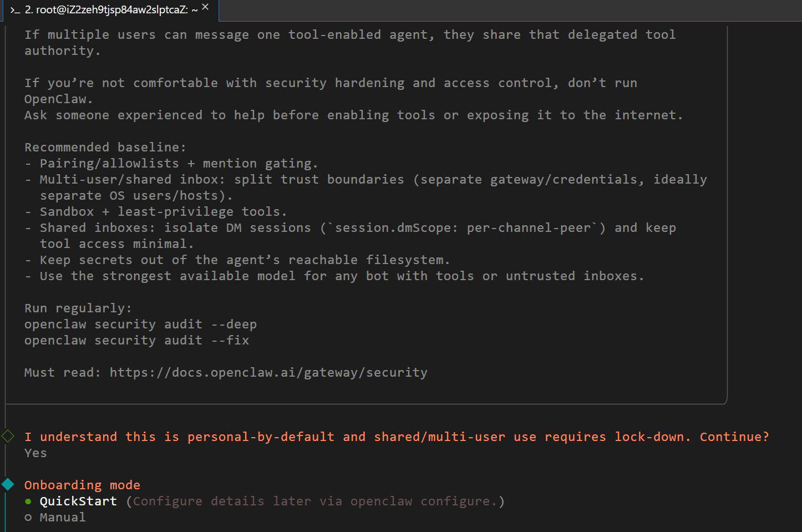802x532 pixels.
Task: Click the "Sandbox + least-privilege tools" line
Action: coord(163,212)
